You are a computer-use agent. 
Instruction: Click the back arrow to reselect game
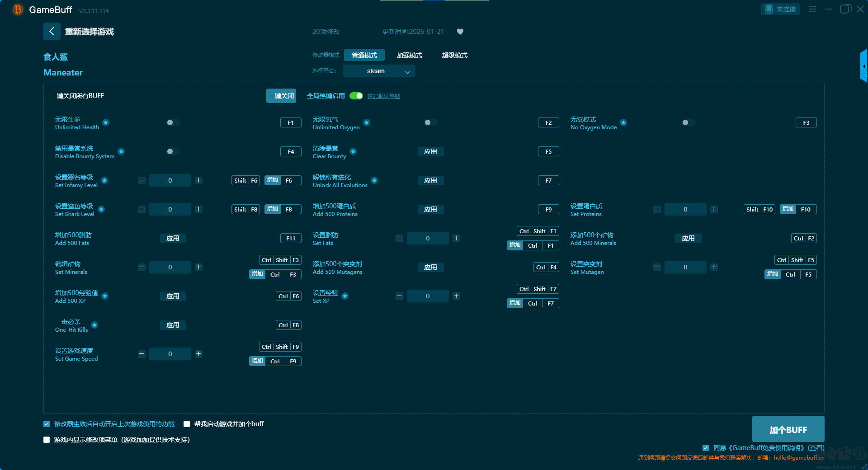[x=52, y=31]
